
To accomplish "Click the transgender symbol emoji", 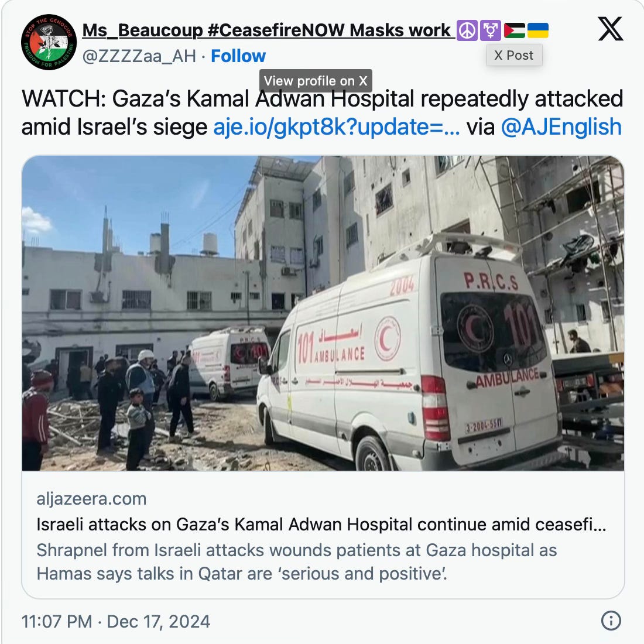I will pos(491,30).
